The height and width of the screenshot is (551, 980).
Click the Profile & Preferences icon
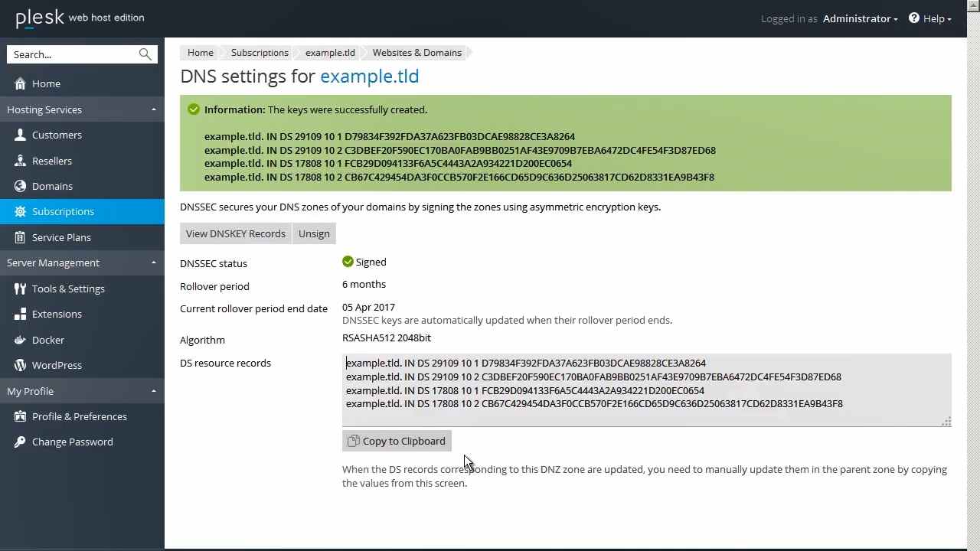[x=20, y=416]
